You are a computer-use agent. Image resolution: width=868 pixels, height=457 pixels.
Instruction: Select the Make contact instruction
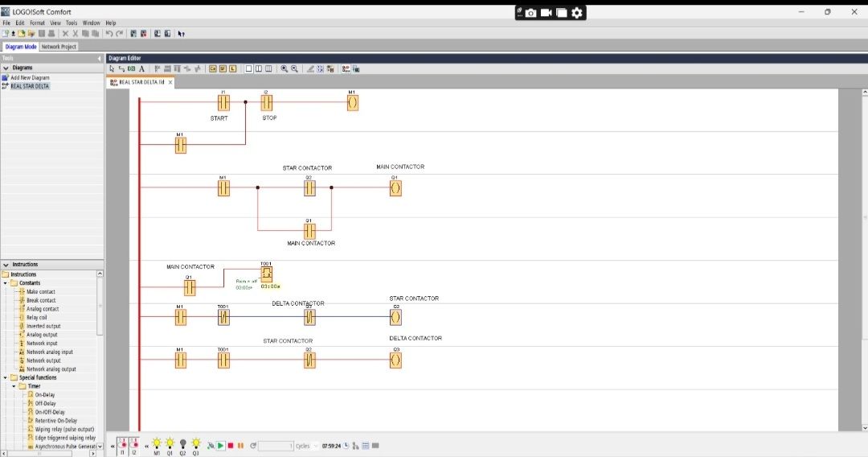pos(40,291)
